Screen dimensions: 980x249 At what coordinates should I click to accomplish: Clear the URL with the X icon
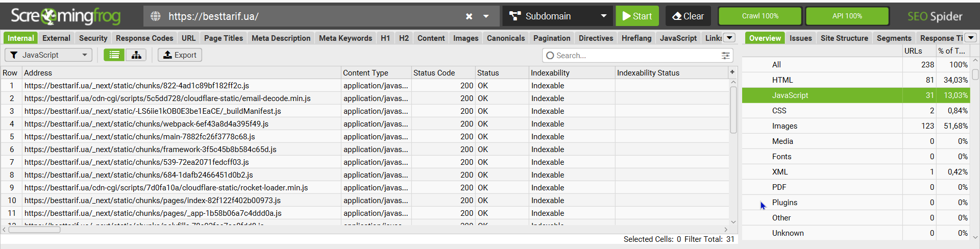[469, 16]
